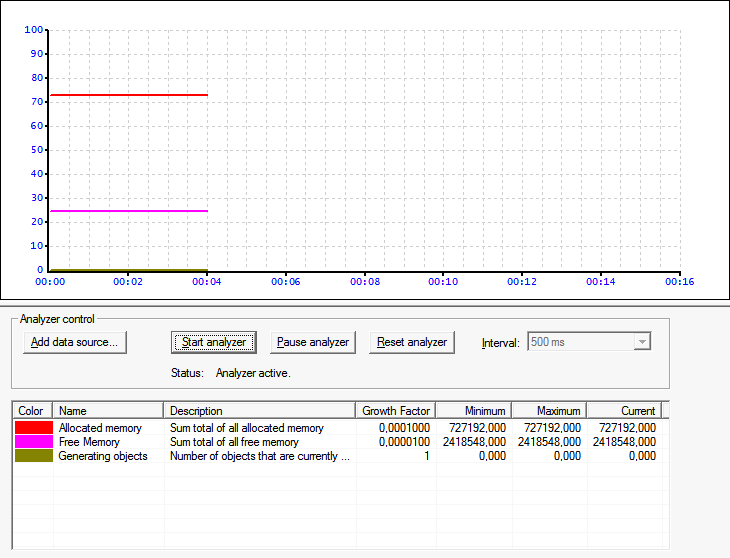Click the Add data source button
Viewport: 730px width, 558px height.
(x=74, y=343)
